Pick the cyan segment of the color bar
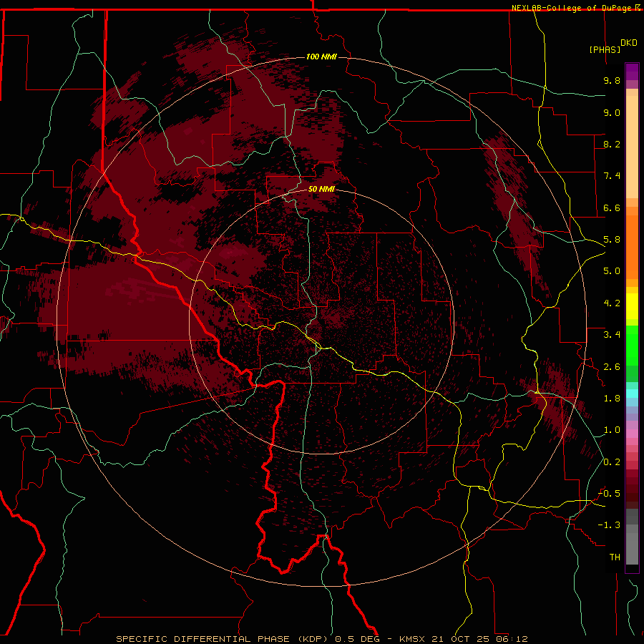The height and width of the screenshot is (644, 644). point(632,394)
